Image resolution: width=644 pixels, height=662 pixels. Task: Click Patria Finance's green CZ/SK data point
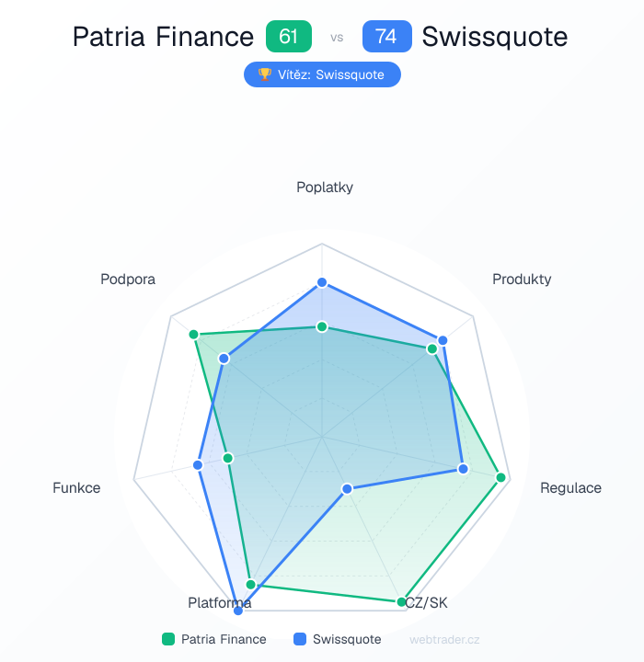click(x=402, y=602)
